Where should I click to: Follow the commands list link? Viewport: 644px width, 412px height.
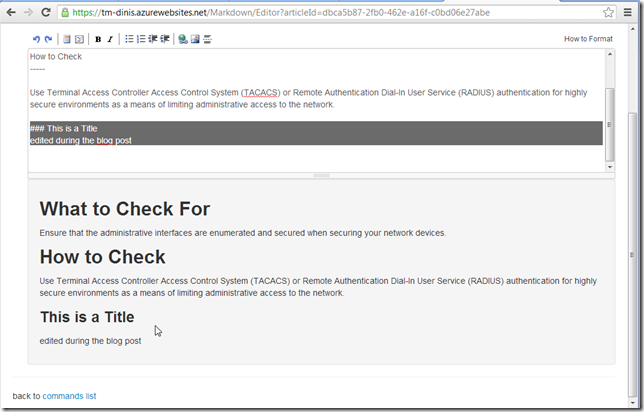69,396
